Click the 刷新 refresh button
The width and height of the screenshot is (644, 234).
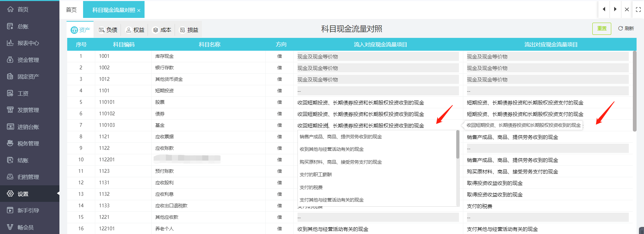pyautogui.click(x=626, y=29)
